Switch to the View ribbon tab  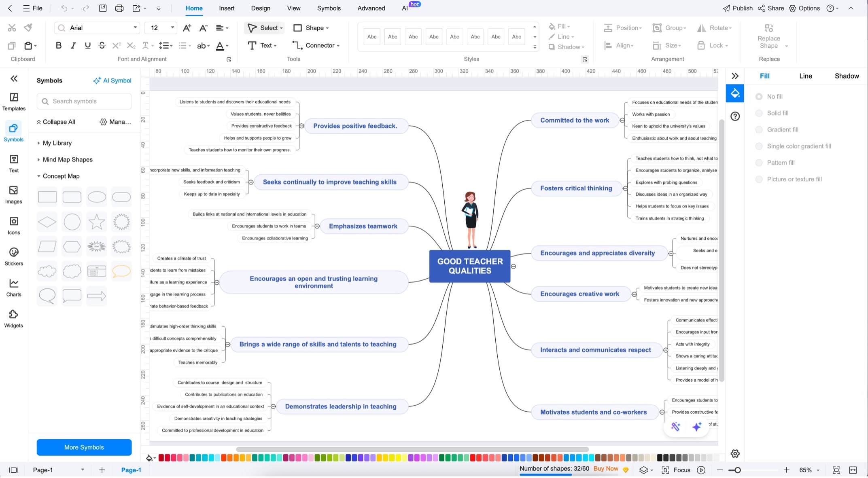293,8
